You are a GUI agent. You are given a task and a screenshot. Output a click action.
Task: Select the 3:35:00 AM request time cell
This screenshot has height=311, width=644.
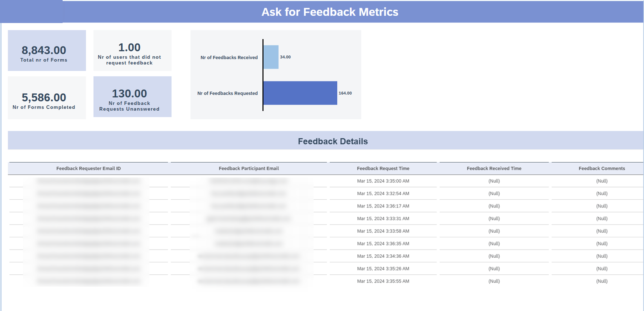[383, 181]
